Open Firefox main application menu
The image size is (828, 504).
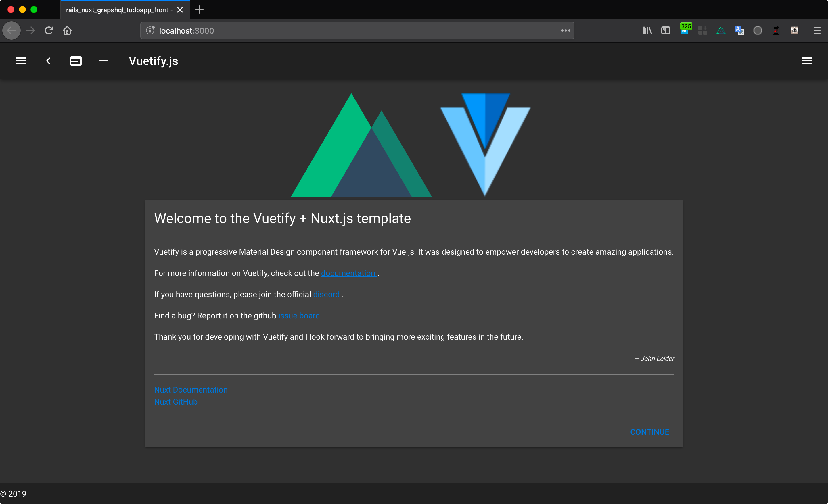click(816, 30)
